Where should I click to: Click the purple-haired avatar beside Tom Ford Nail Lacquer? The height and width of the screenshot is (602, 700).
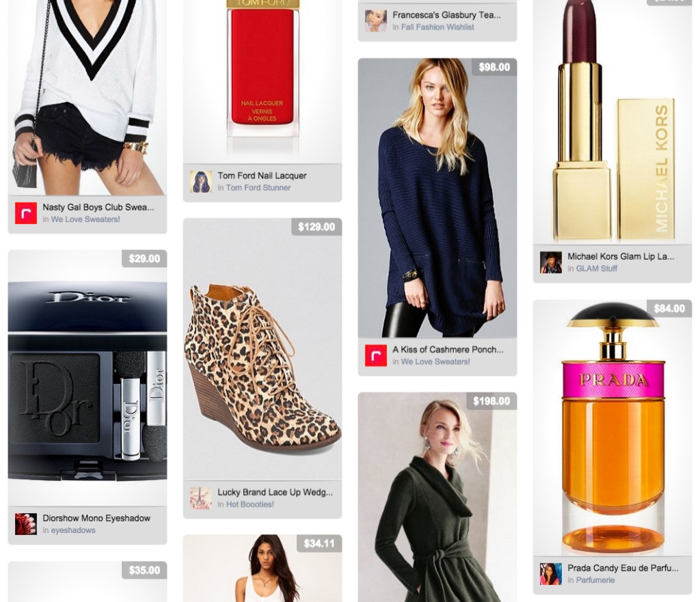pos(201,182)
